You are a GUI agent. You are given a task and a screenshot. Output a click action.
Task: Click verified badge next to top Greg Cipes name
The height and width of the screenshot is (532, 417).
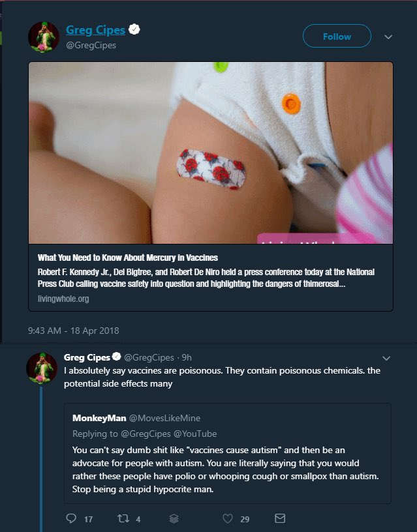(x=134, y=29)
